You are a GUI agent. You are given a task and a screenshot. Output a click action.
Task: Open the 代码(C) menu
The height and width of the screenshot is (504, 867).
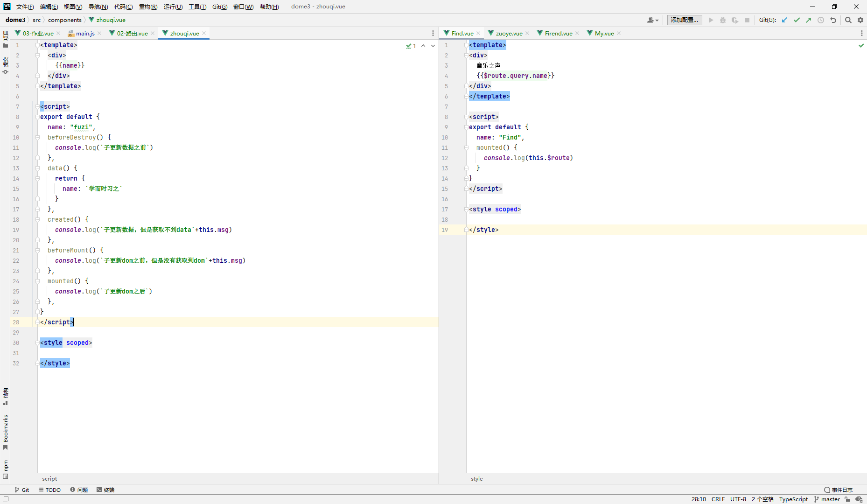click(x=123, y=7)
